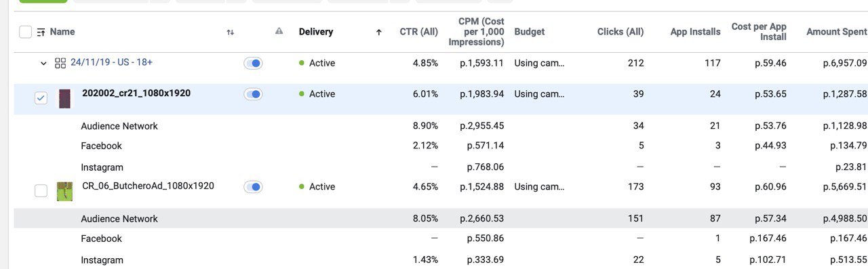Disable the CR_06_ButcheroAd toggle
This screenshot has height=269, width=868.
(253, 187)
